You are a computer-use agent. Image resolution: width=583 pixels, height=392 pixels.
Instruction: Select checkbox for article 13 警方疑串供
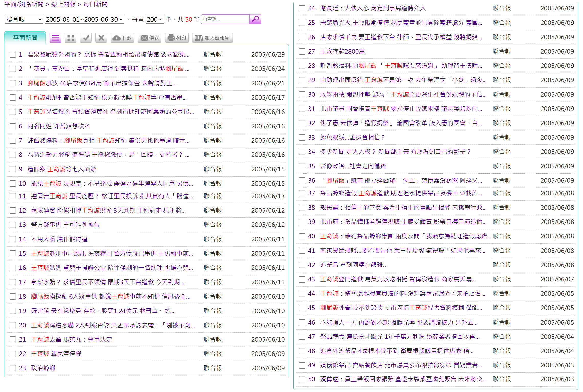[x=13, y=225]
